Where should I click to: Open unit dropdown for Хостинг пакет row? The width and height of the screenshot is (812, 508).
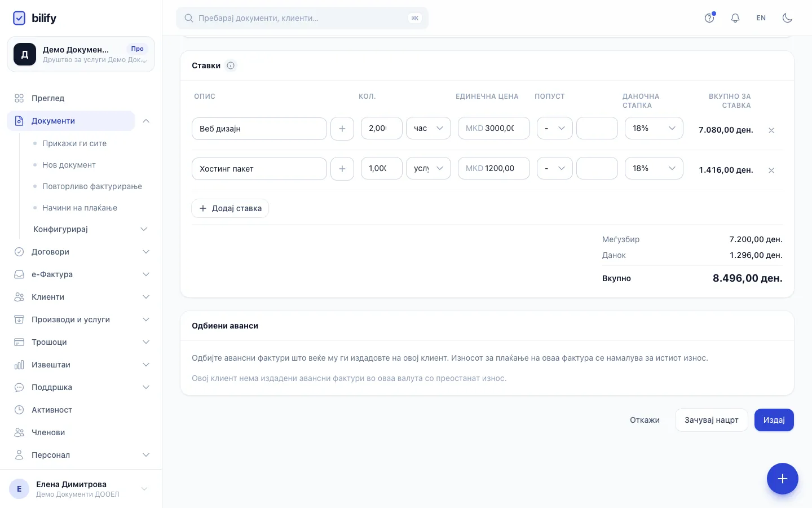429,168
